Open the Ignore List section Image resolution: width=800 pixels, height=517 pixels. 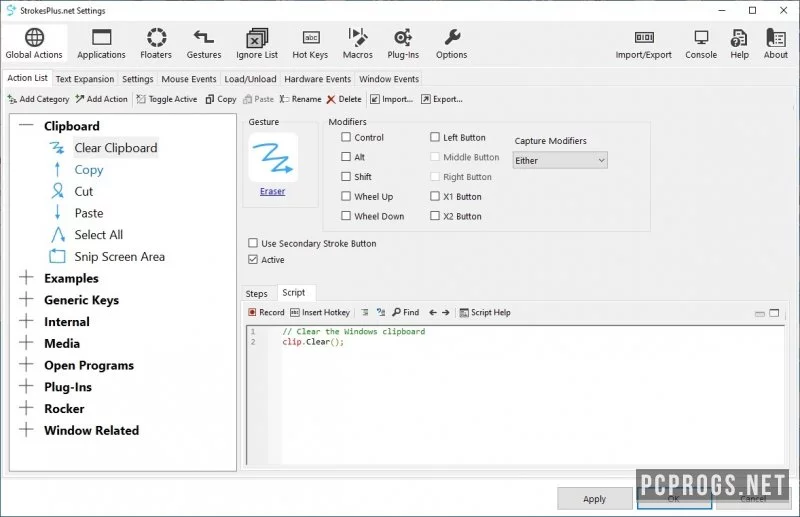257,44
